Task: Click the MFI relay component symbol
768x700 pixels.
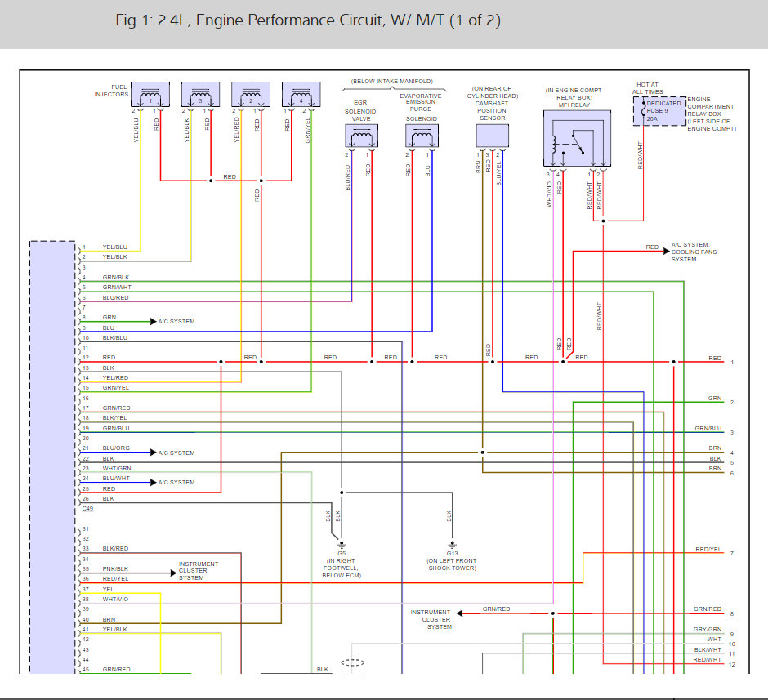Action: tap(577, 138)
